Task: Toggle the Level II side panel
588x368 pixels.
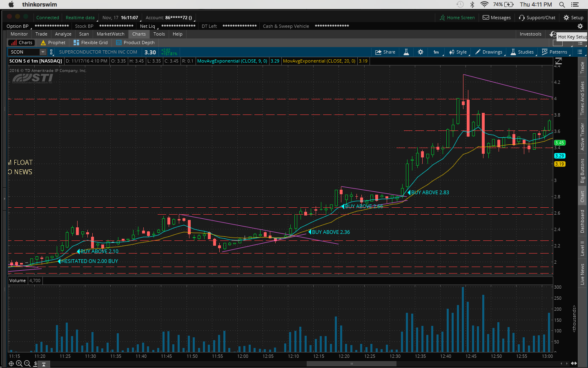Action: [583, 248]
